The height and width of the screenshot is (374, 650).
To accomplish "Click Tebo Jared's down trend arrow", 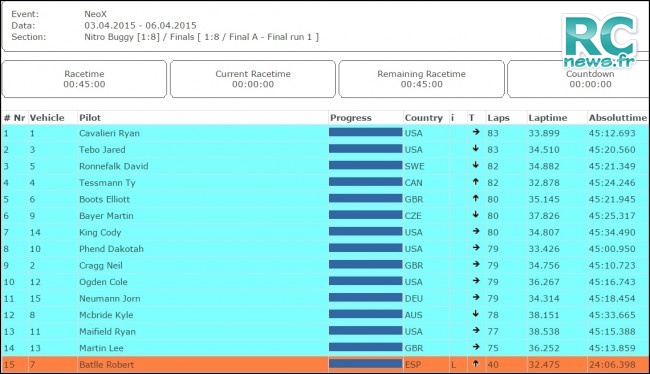I will (x=475, y=148).
